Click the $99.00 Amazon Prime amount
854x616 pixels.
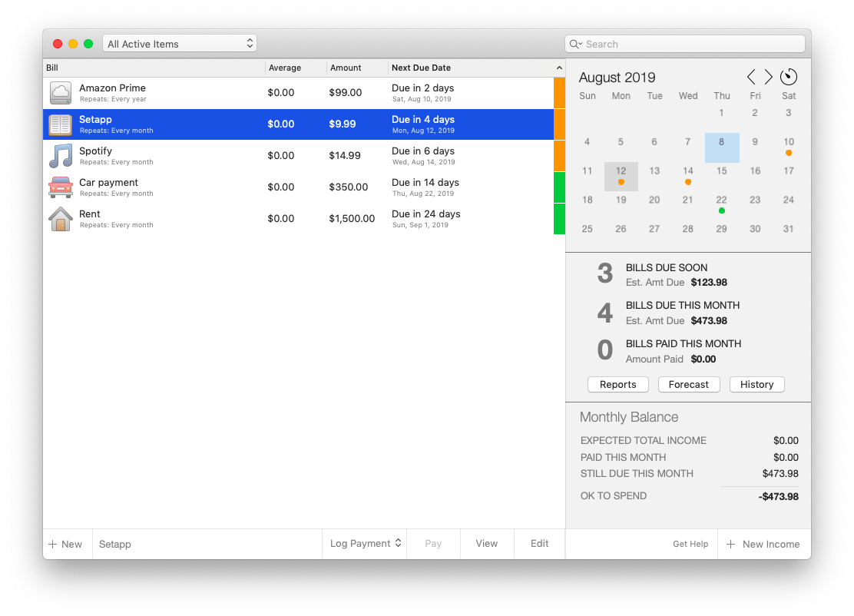346,93
